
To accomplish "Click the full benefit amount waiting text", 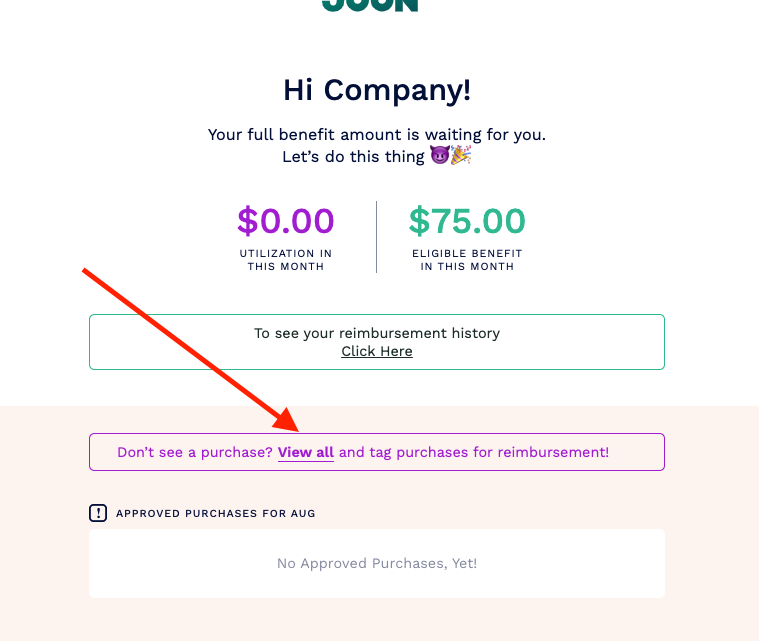I will pyautogui.click(x=377, y=134).
